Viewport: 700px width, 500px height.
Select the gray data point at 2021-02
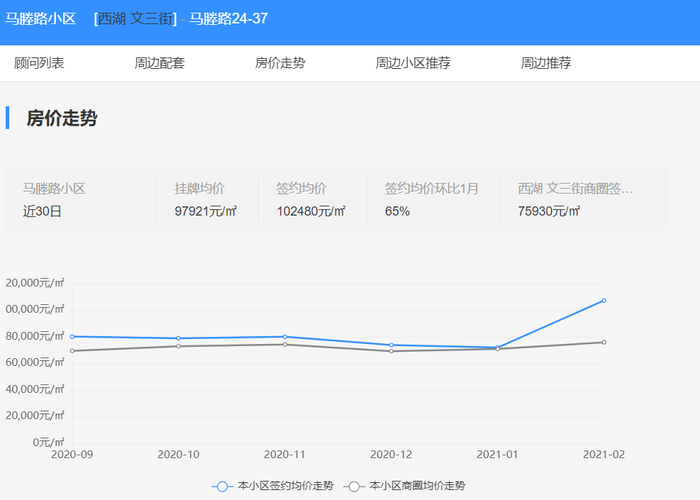click(x=604, y=342)
